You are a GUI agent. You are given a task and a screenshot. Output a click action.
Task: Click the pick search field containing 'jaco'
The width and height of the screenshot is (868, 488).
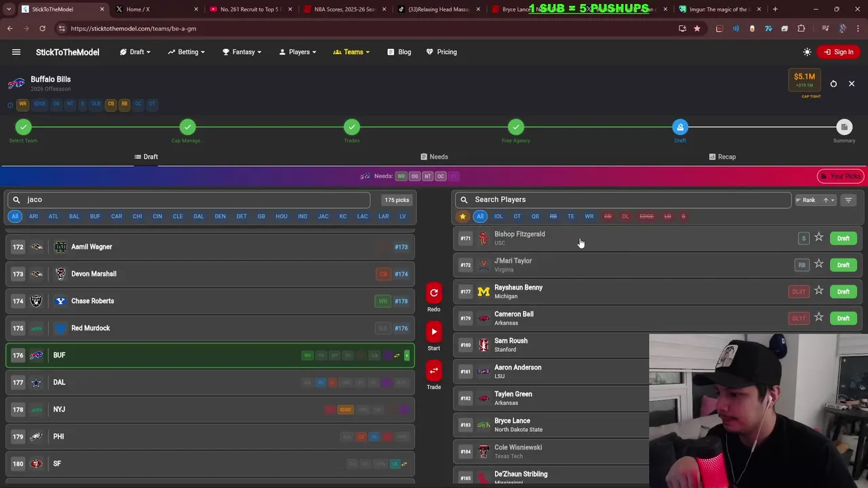[189, 200]
